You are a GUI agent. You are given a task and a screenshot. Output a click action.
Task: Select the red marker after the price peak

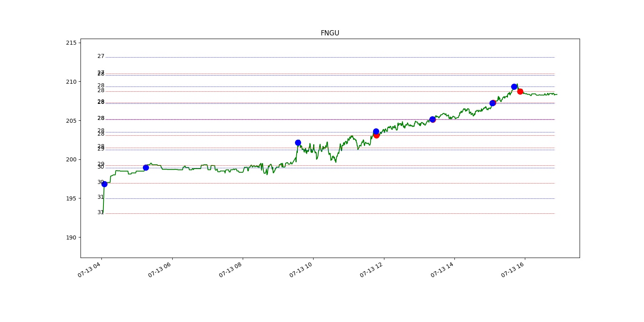520,91
